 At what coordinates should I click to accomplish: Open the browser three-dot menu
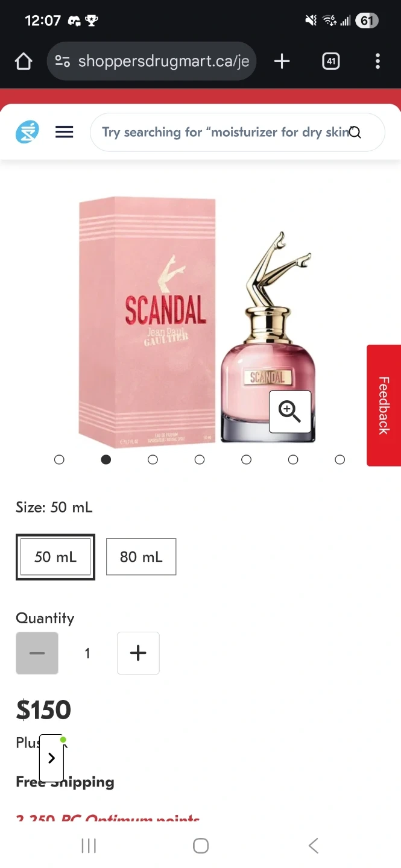point(377,61)
